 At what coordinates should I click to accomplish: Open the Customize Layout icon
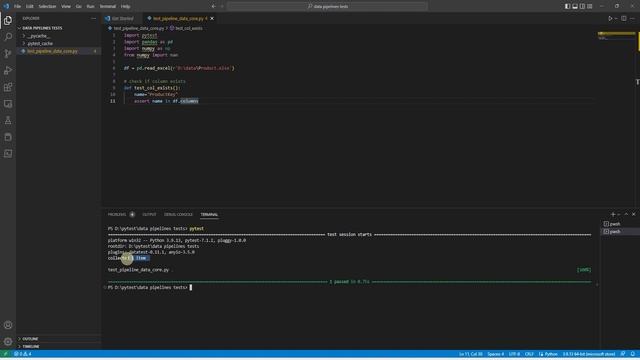point(589,6)
